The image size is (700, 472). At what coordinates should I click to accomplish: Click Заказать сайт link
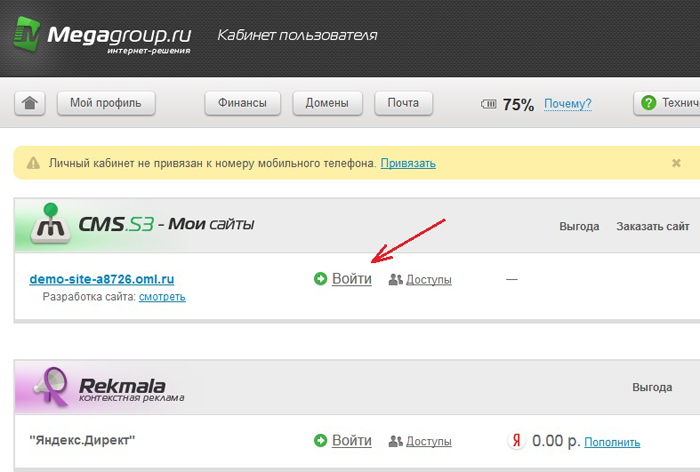point(653,226)
